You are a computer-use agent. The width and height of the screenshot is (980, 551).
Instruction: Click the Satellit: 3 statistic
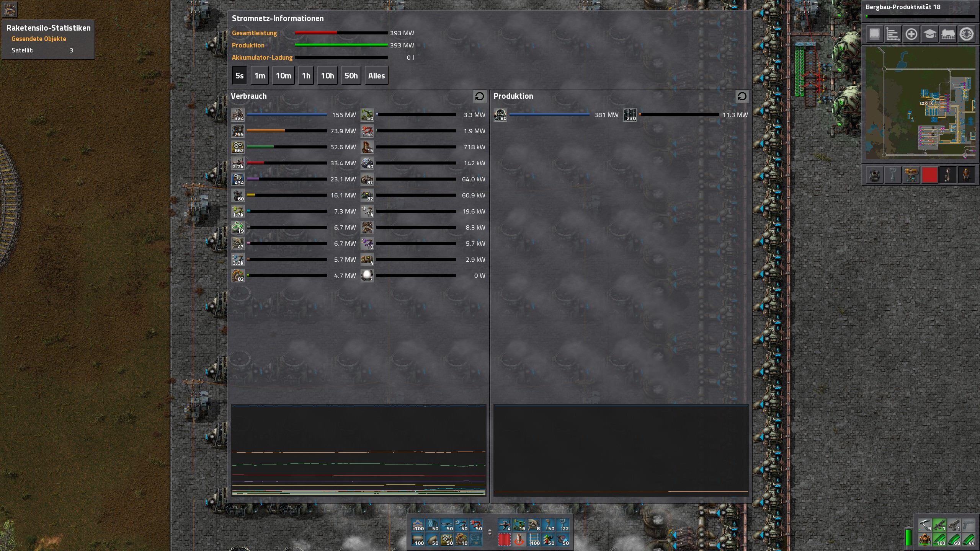[x=42, y=50]
